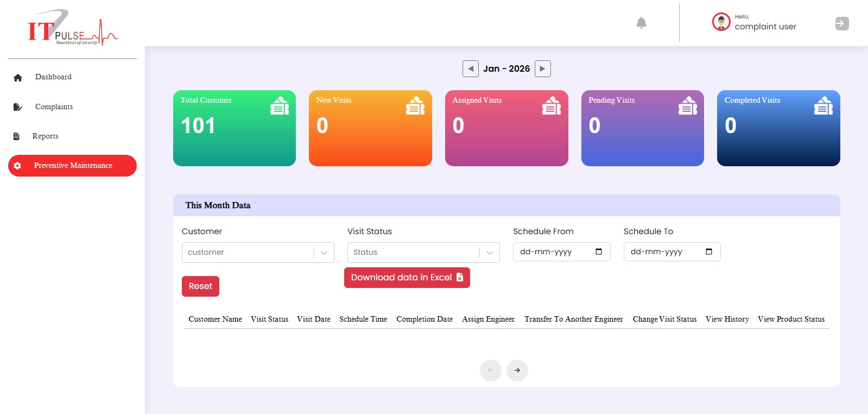Open the Schedule To calendar picker

coord(709,252)
